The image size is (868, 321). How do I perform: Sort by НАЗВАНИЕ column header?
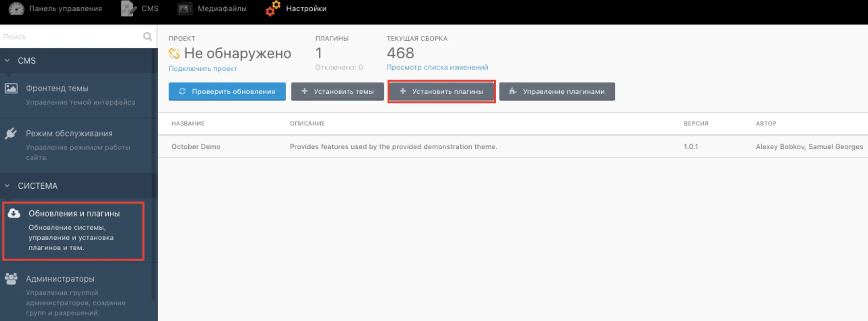coord(188,123)
